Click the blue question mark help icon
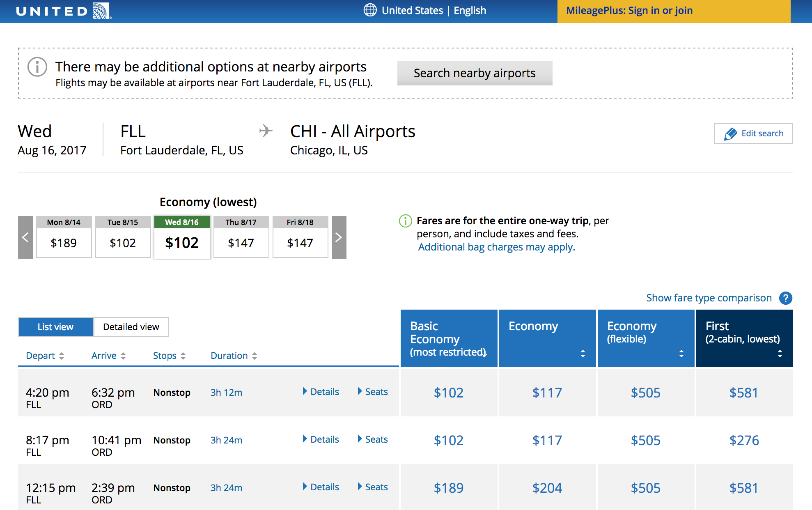 coord(786,298)
